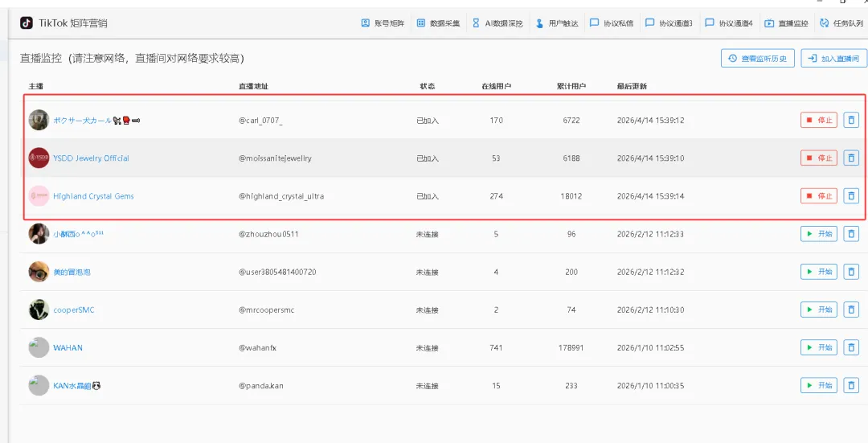868x443 pixels.
Task: Start monitoring @mrcoopersmc live stream
Action: tap(819, 310)
